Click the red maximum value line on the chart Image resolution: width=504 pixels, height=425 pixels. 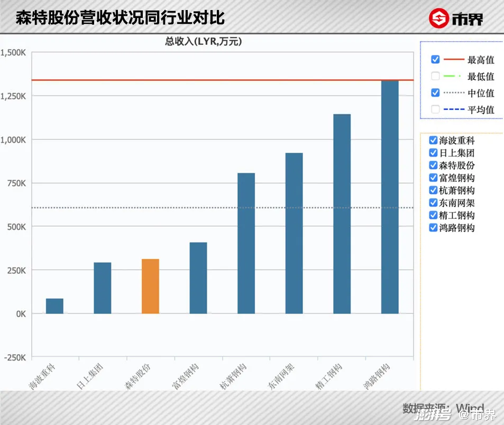click(223, 80)
